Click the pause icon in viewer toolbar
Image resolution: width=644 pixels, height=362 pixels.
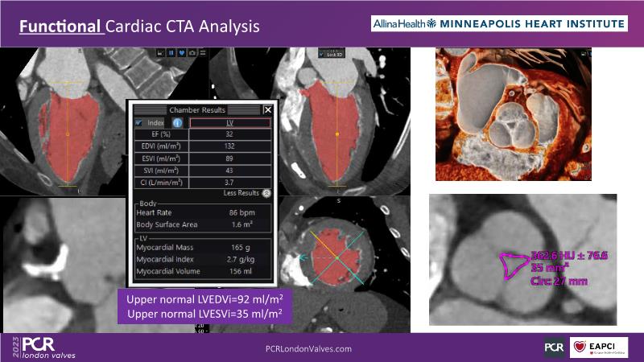pyautogui.click(x=171, y=53)
